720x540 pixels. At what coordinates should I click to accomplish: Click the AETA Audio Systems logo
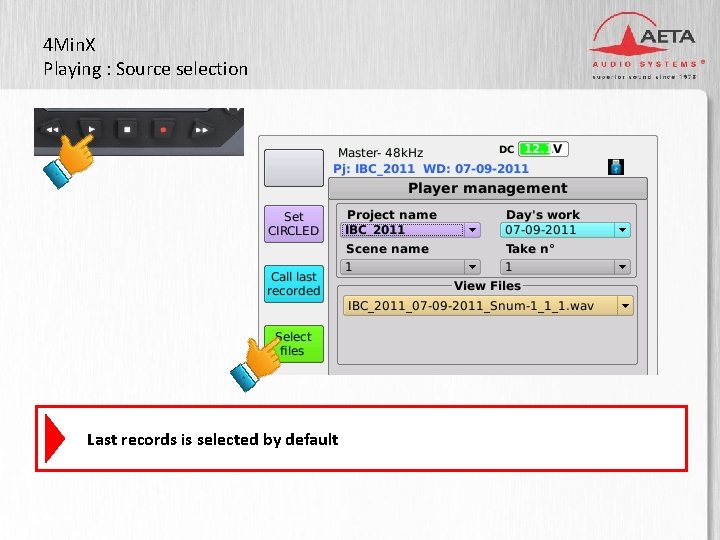(x=645, y=46)
